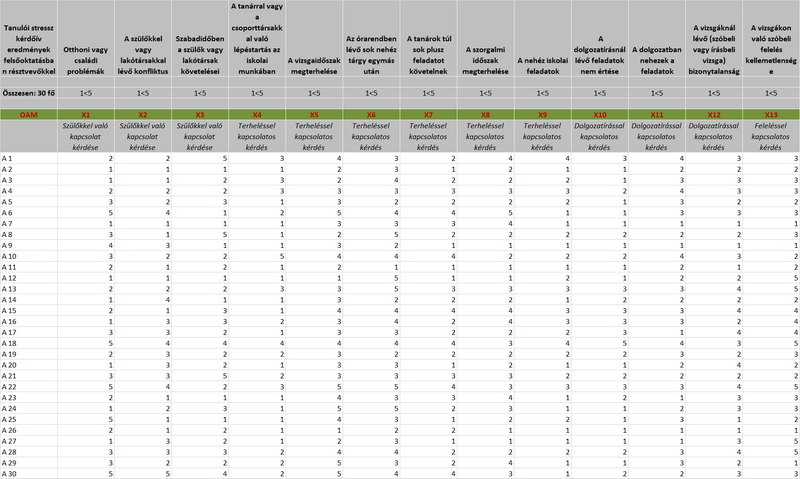The image size is (800, 479).
Task: Click the X2 score in row A 30
Action: point(143,474)
